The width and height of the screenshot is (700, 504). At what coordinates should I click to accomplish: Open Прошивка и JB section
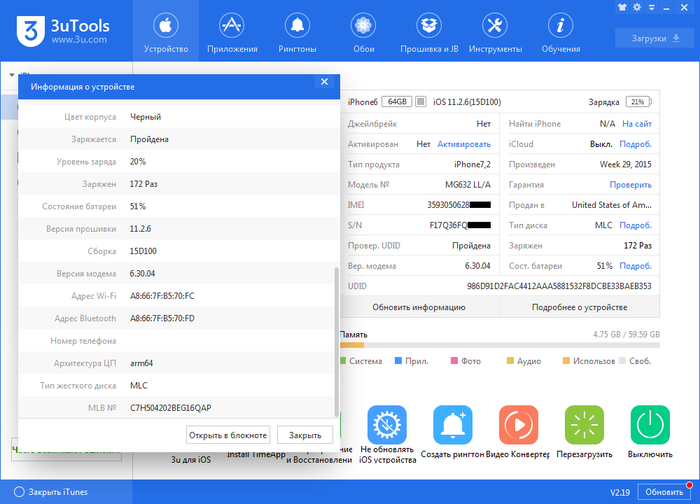coord(430,30)
